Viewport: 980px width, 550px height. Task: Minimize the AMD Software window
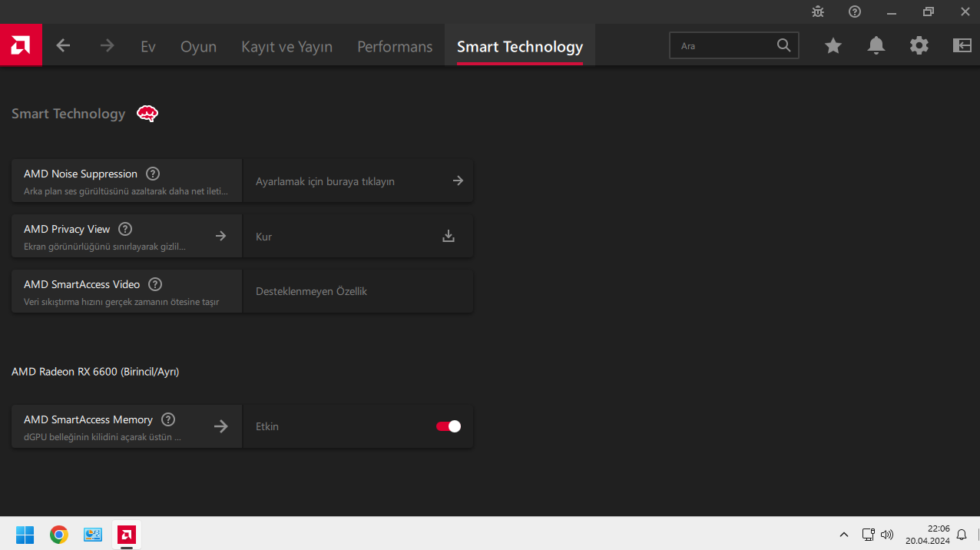(x=892, y=12)
